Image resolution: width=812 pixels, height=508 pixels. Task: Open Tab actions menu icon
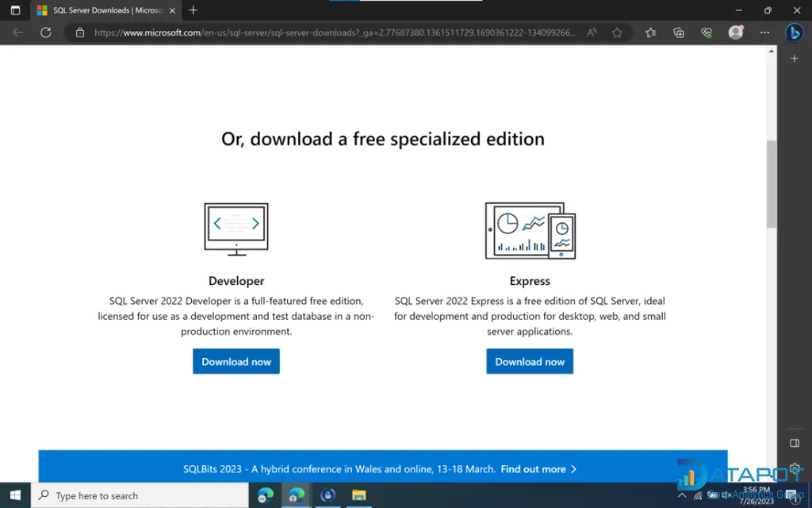click(x=15, y=10)
